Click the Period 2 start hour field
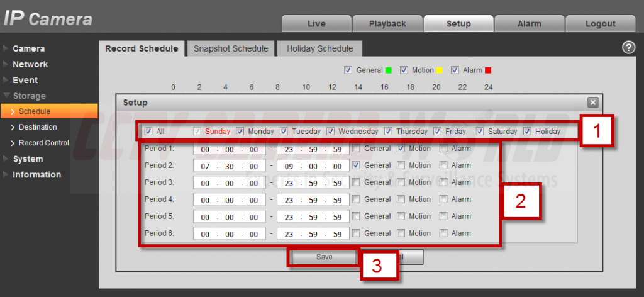Viewport: 644px width, 297px height. pyautogui.click(x=204, y=166)
